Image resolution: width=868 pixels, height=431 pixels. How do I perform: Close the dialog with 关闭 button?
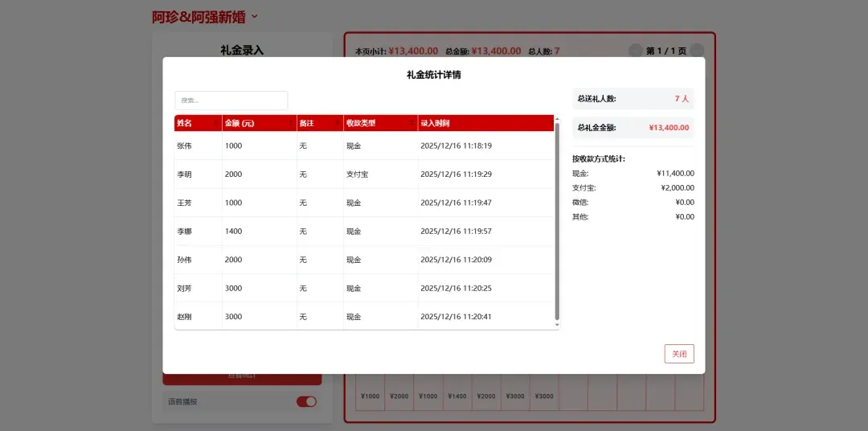(x=679, y=354)
